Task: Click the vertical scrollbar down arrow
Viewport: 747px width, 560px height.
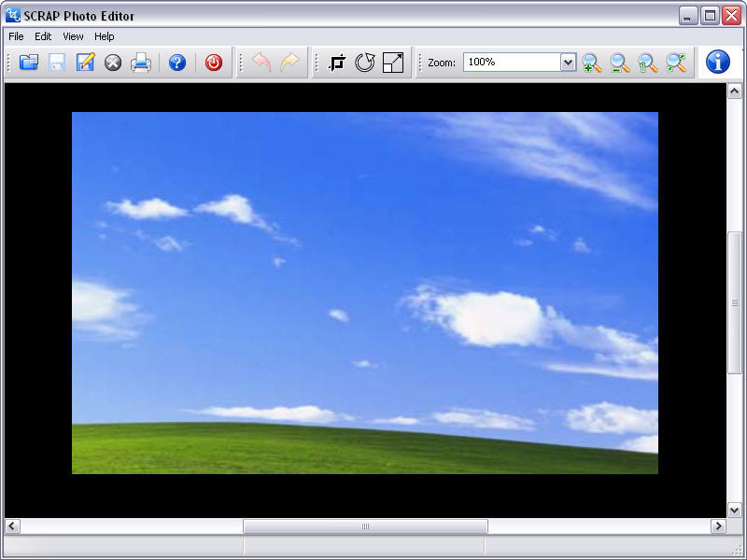Action: coord(735,510)
